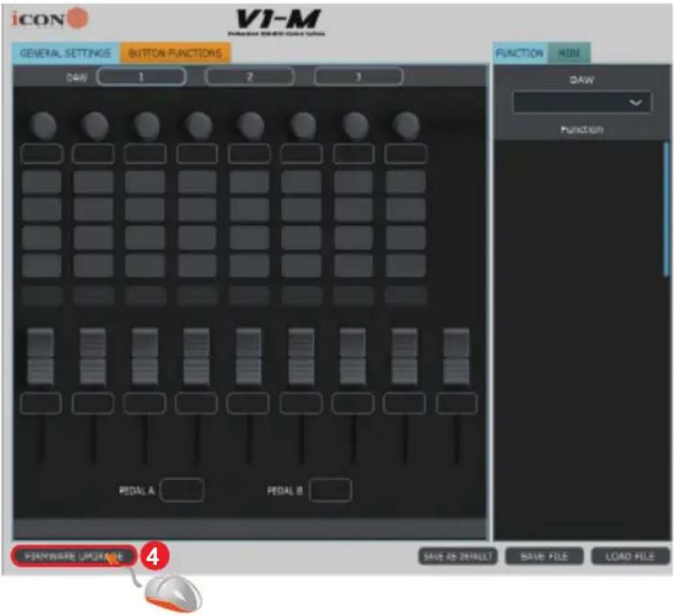Select the box beneath channel 3 fader
This screenshot has height=616, width=674.
(x=145, y=404)
